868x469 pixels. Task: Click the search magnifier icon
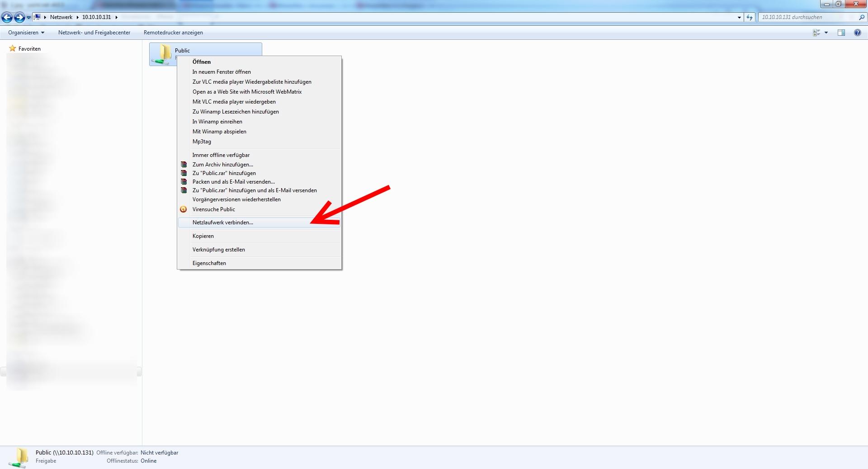point(861,17)
